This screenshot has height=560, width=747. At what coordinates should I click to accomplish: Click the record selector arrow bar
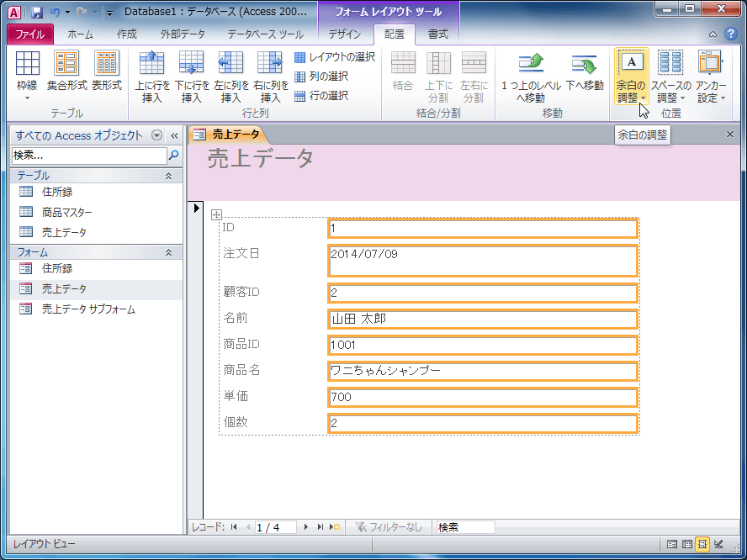pyautogui.click(x=196, y=360)
